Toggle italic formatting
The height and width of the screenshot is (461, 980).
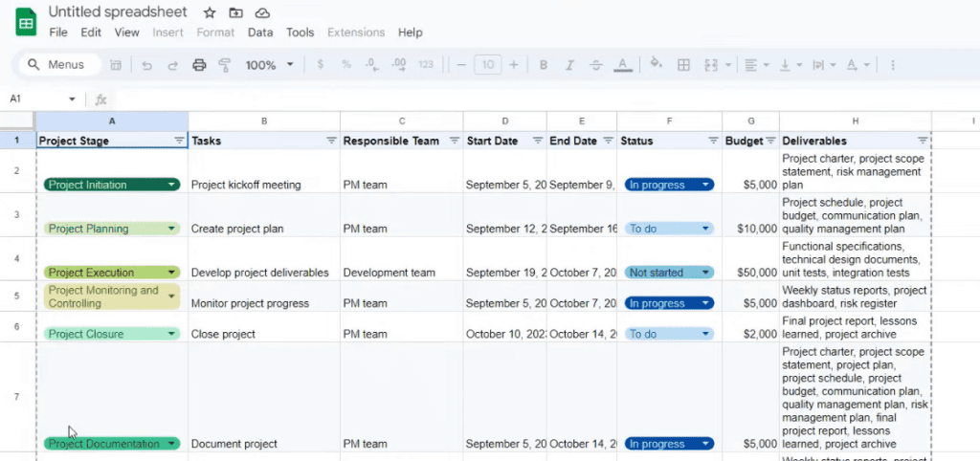click(x=569, y=64)
